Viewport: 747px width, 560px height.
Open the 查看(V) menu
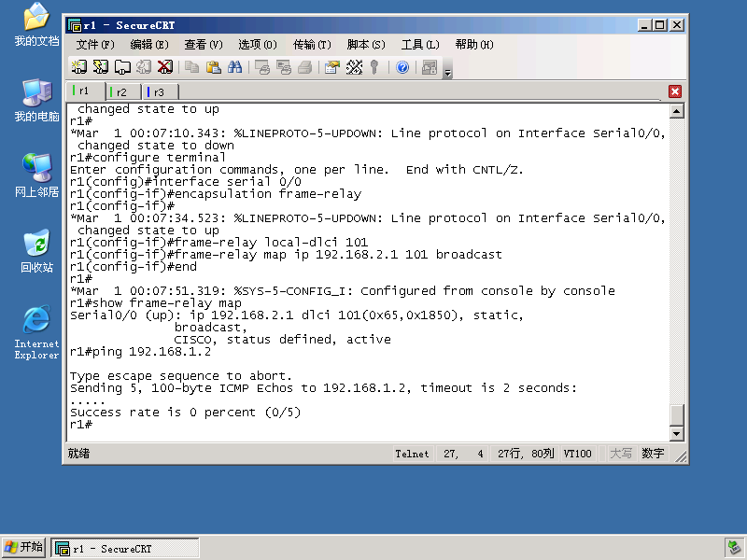[204, 45]
